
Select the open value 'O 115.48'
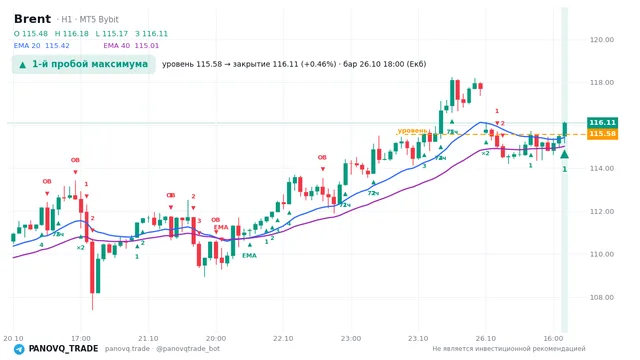point(31,34)
